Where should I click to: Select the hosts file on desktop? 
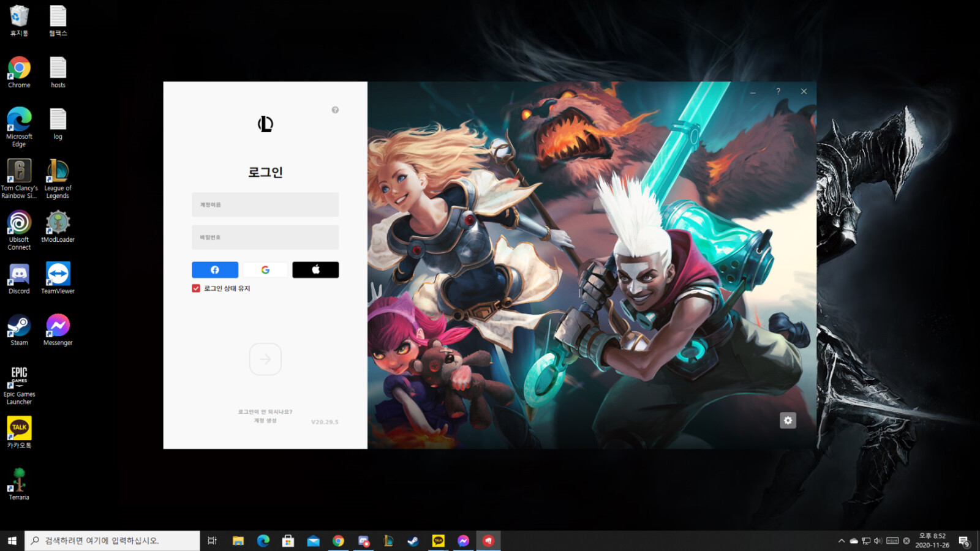[x=58, y=72]
